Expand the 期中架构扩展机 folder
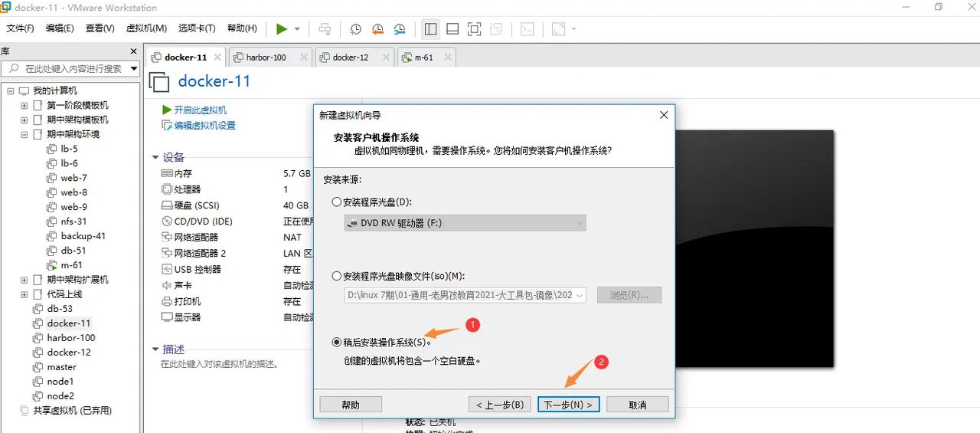This screenshot has height=433, width=980. (24, 280)
